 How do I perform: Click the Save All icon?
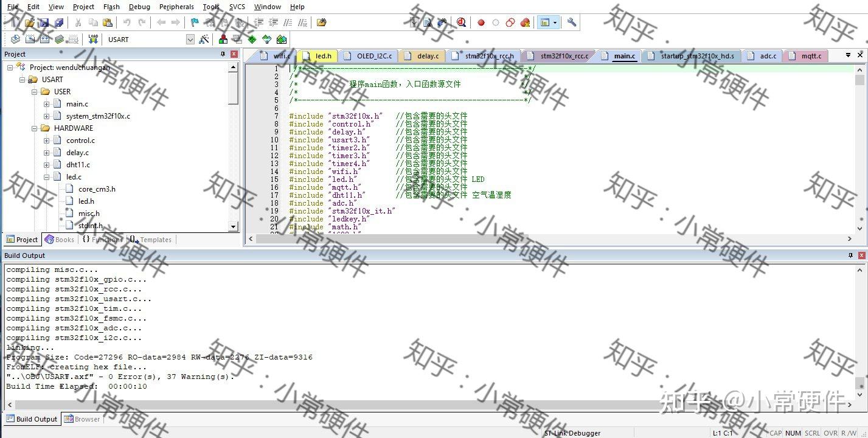[x=59, y=23]
